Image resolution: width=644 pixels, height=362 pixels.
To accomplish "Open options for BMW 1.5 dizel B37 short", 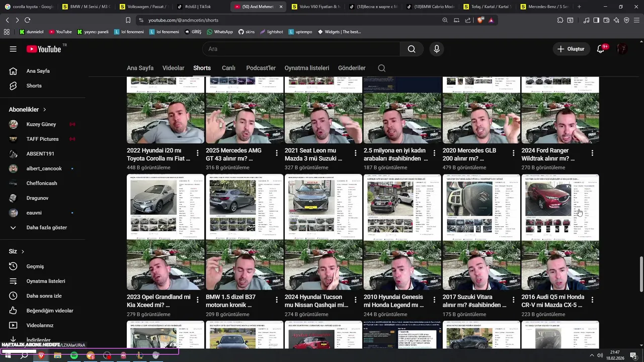I will (276, 299).
